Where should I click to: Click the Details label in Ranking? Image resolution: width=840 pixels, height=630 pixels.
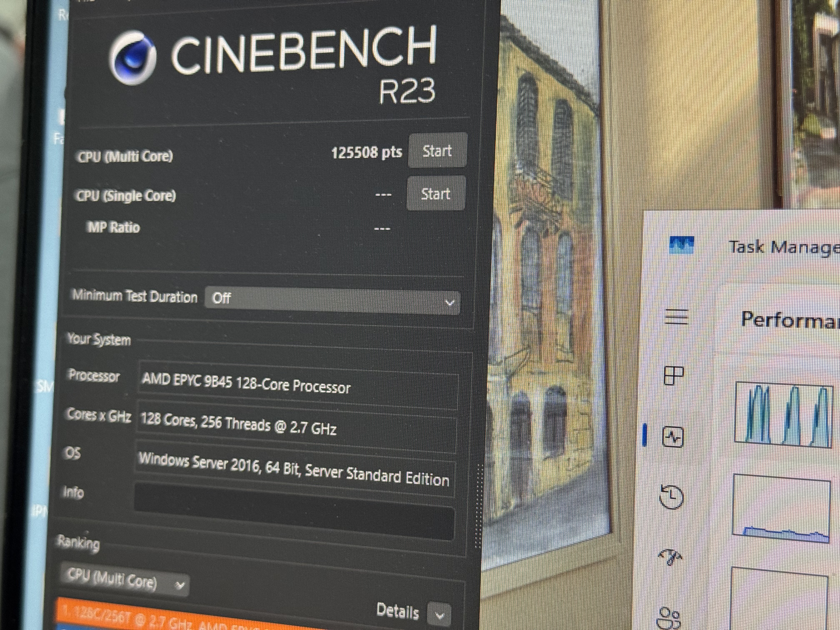(397, 611)
